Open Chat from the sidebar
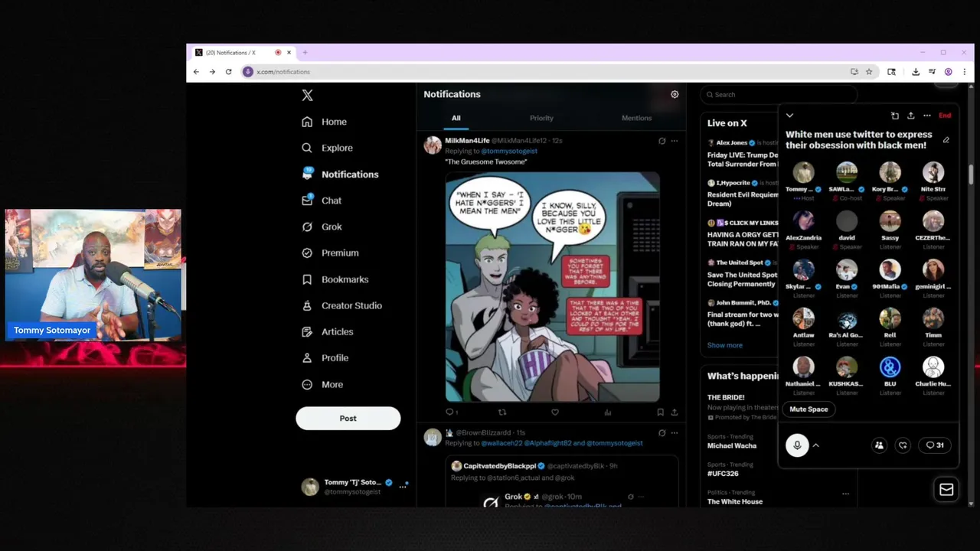This screenshot has height=551, width=980. tap(322, 201)
